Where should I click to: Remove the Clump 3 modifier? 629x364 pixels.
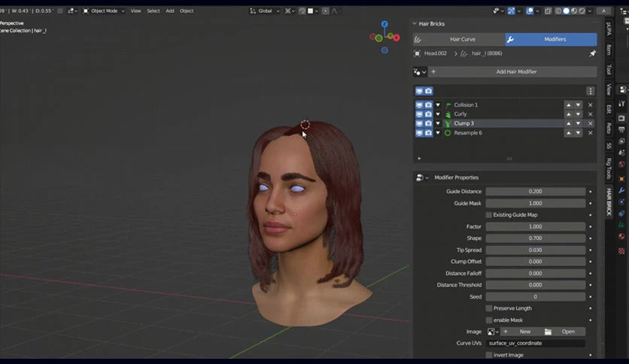(590, 123)
